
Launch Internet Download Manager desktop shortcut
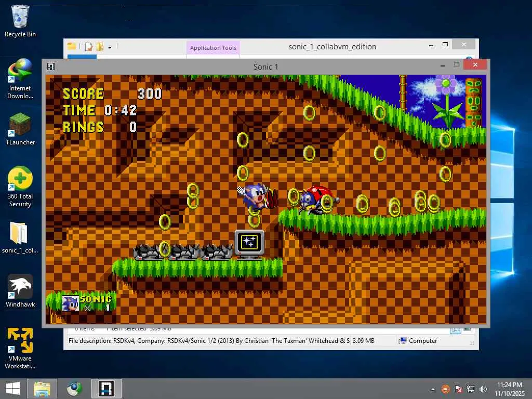click(20, 79)
